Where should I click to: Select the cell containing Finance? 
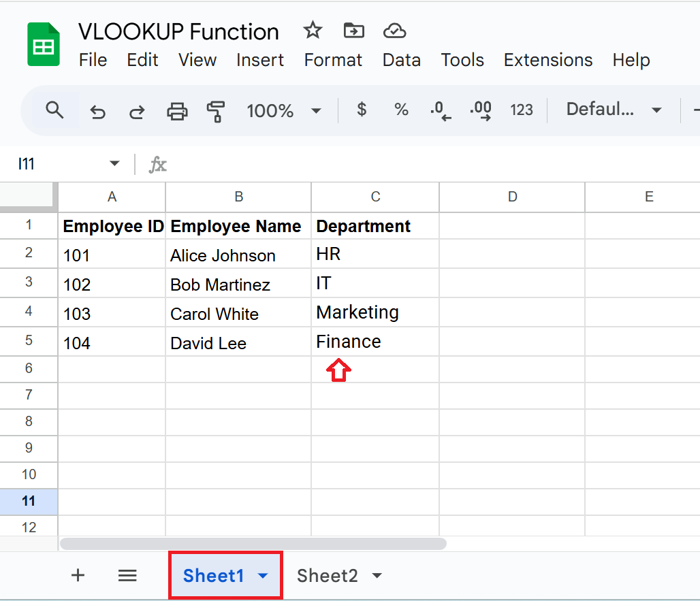pos(375,341)
